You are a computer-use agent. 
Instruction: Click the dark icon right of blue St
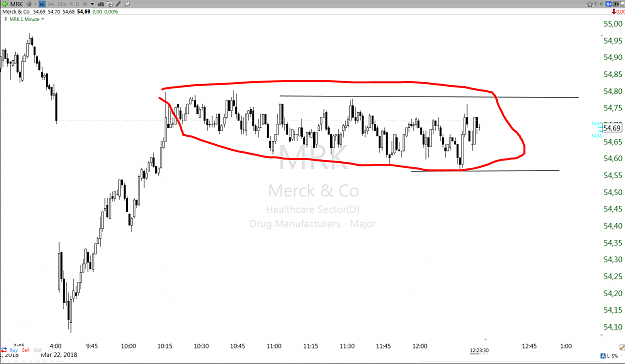pyautogui.click(x=616, y=4)
